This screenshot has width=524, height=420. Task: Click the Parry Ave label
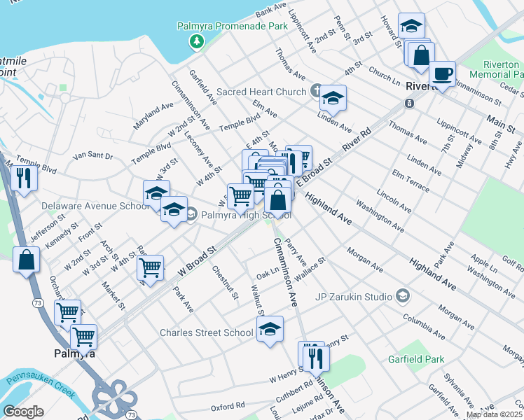295,252
